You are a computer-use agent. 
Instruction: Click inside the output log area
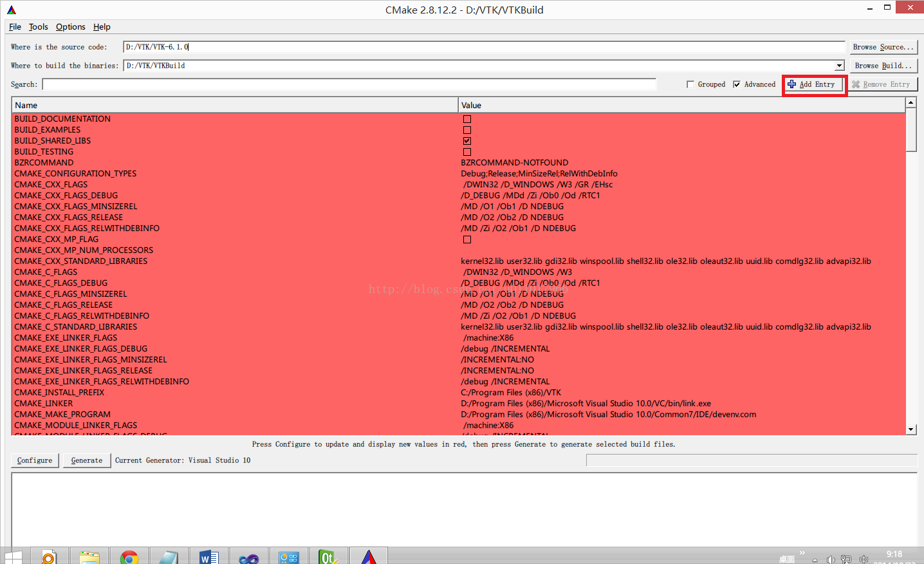[x=464, y=510]
